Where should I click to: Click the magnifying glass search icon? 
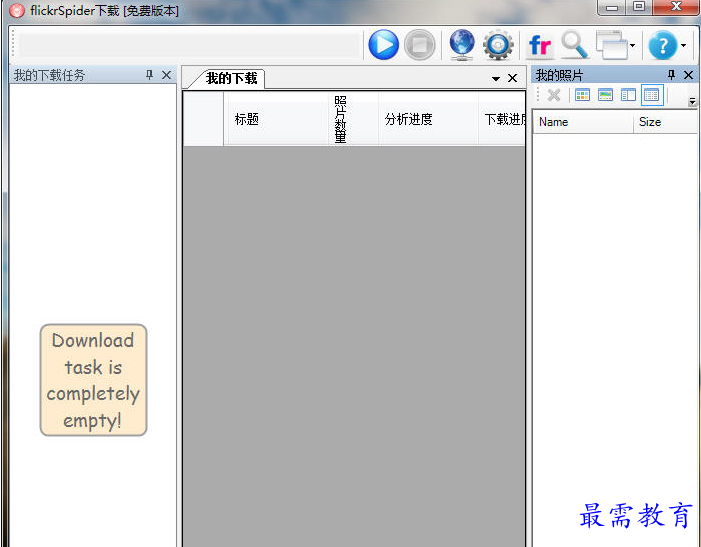(x=575, y=45)
